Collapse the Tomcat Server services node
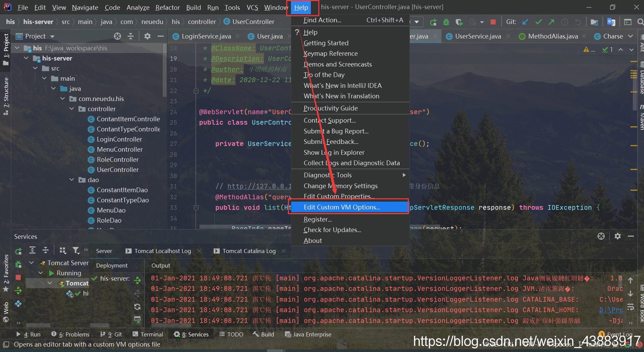This screenshot has height=352, width=644. [31, 262]
